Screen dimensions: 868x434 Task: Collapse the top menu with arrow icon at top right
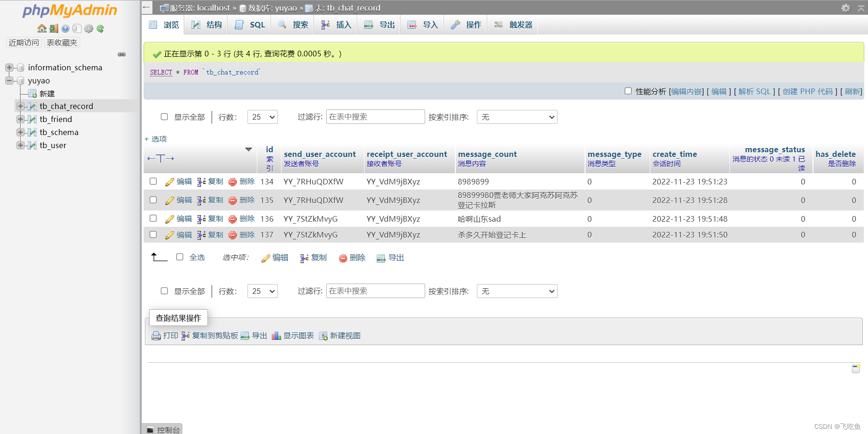click(x=861, y=8)
